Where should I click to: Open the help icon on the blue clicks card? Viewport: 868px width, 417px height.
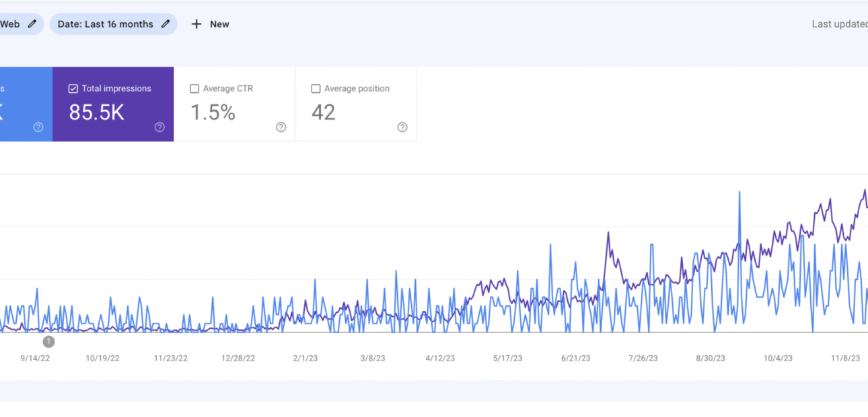pos(38,127)
